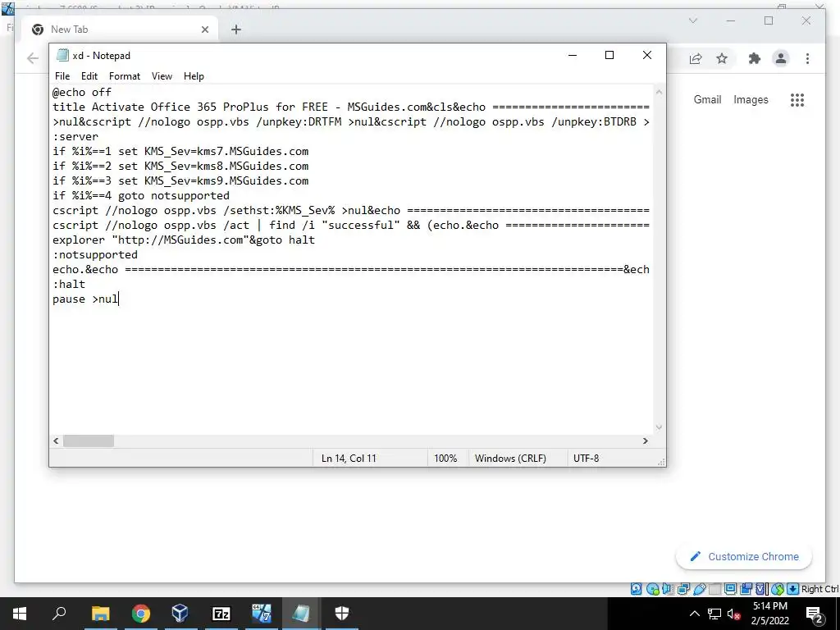Open the Gmail link

pos(707,99)
